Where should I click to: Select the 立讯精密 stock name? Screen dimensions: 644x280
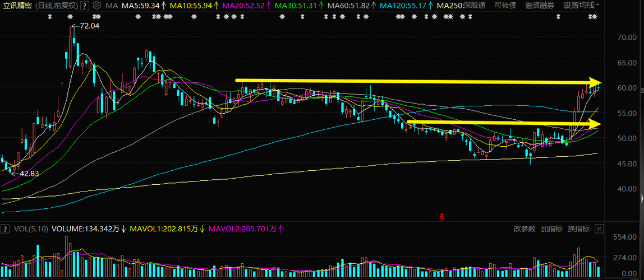(16, 6)
